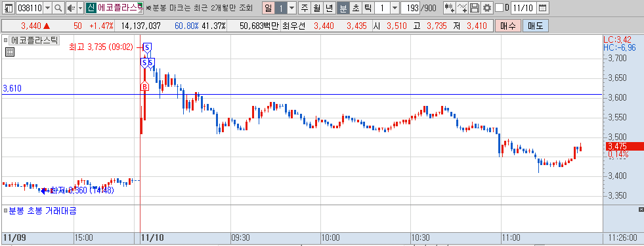Screen dimensions: 644x246
Task: Click the 193 candle count input field
Action: [411, 8]
